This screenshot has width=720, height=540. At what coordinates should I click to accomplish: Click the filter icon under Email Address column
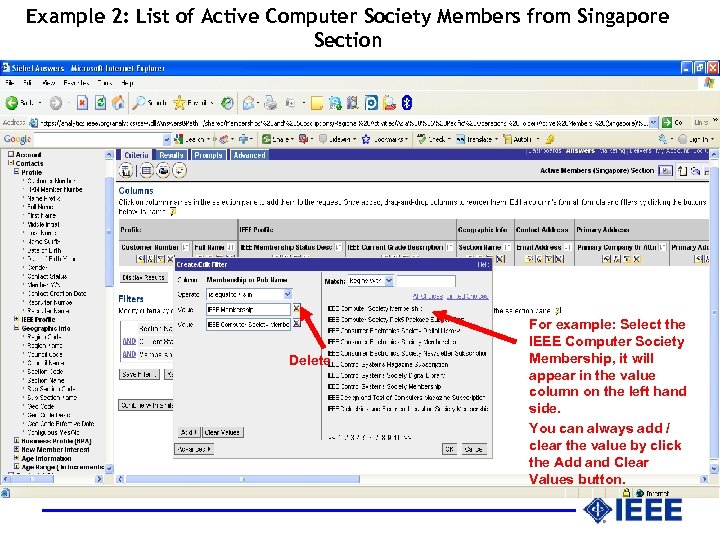coord(549,259)
